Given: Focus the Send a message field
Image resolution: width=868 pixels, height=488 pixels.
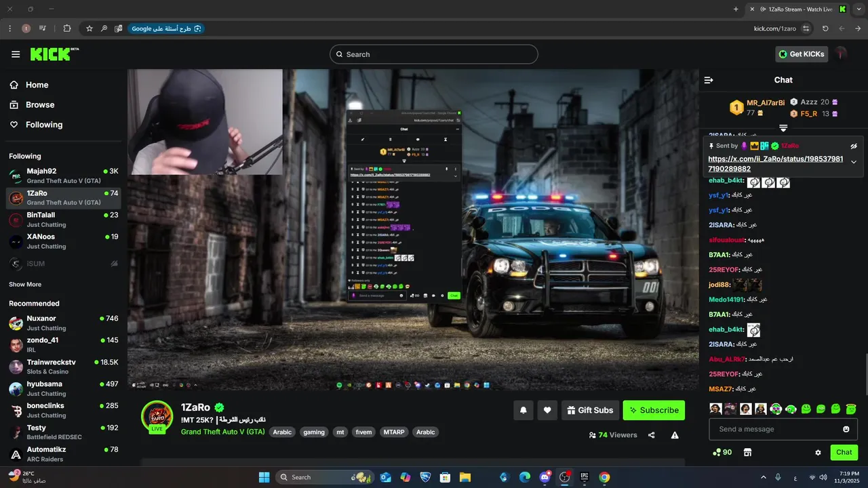Looking at the screenshot, I should pos(783,429).
